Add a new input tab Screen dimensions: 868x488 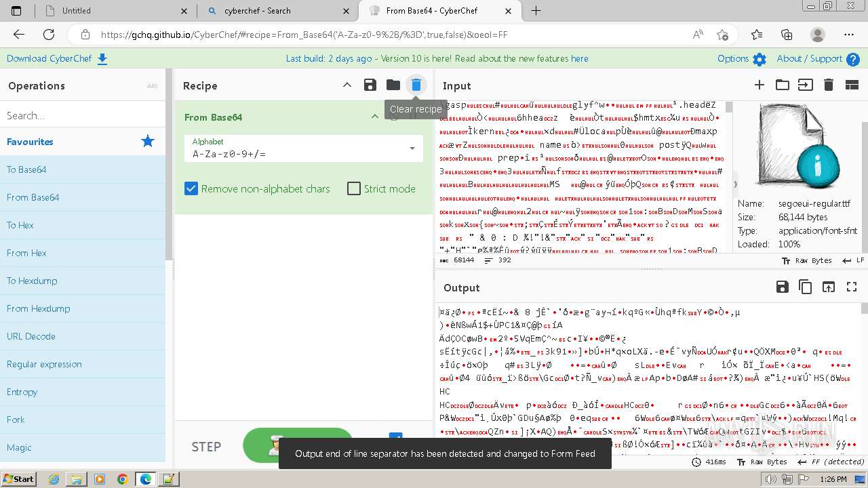759,85
